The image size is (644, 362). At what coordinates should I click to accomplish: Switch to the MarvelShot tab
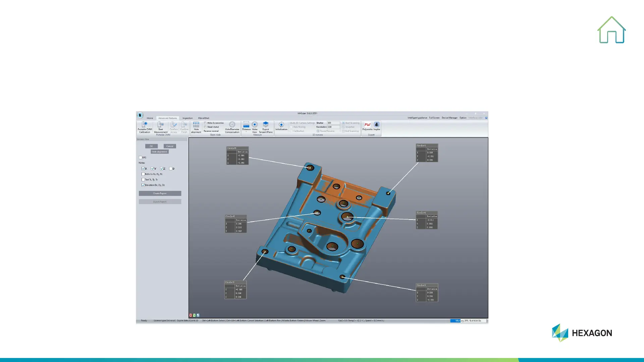(203, 118)
